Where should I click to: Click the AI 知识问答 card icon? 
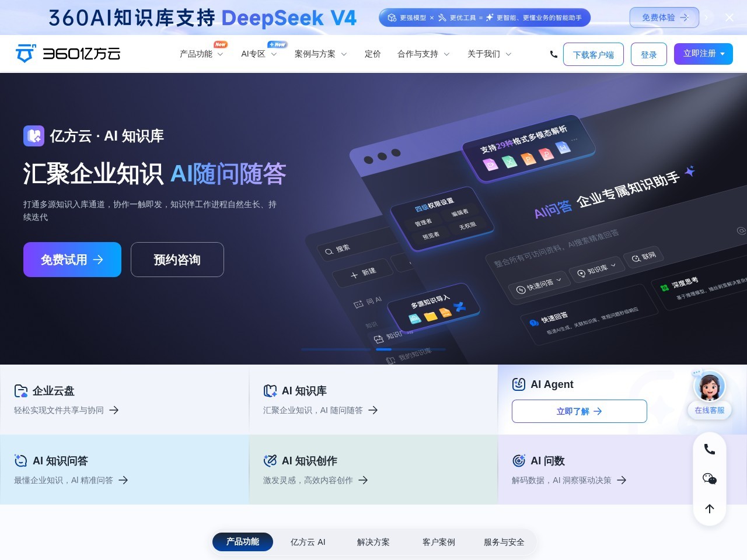click(x=21, y=461)
